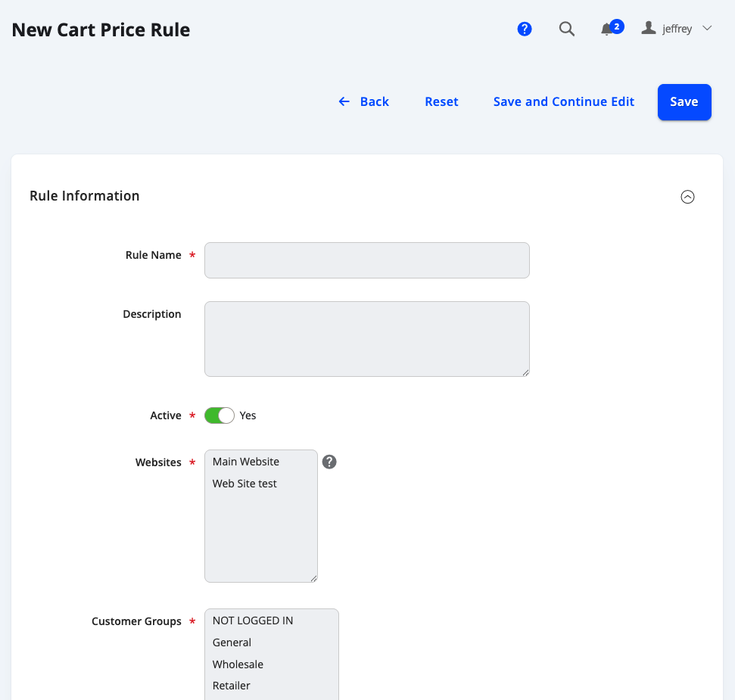Focus the Rule Name input field

pos(367,260)
